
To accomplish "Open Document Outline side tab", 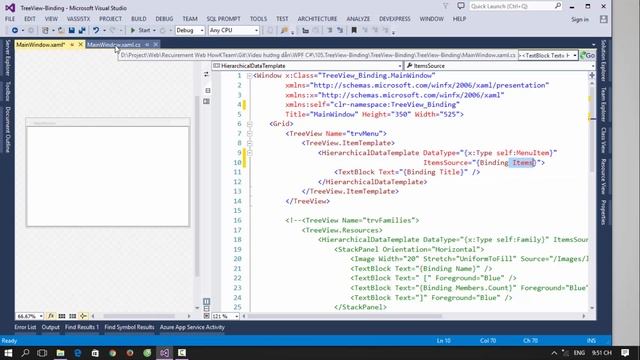I will 7,129.
